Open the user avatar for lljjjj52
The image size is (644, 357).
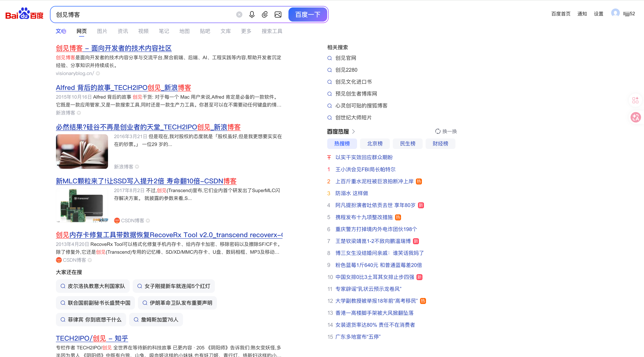pyautogui.click(x=615, y=13)
